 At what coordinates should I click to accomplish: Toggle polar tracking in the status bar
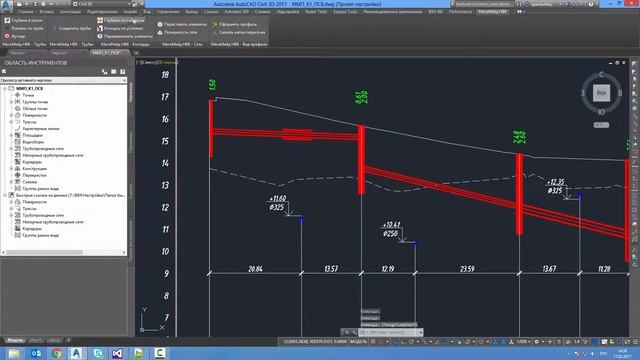[411, 342]
